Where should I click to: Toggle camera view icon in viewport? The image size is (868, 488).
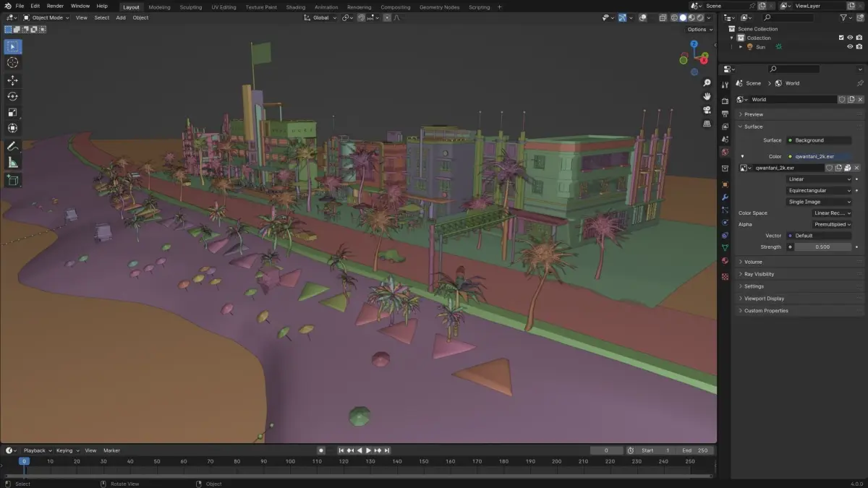coord(707,110)
